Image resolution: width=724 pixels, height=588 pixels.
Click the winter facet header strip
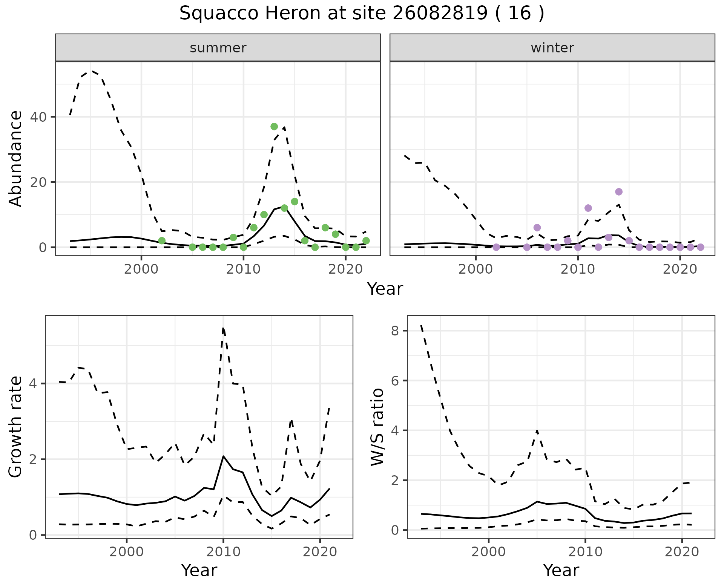tap(552, 48)
